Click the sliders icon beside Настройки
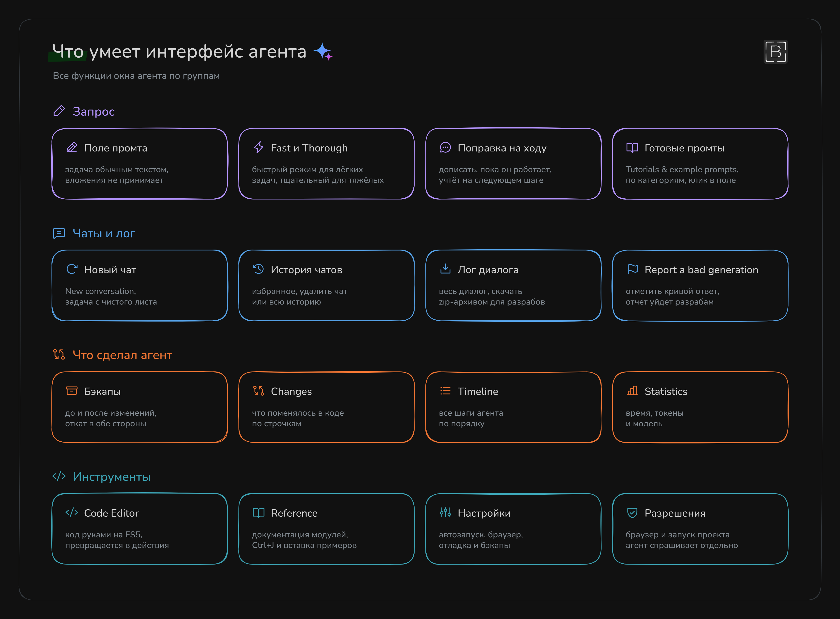This screenshot has height=619, width=840. coord(445,512)
